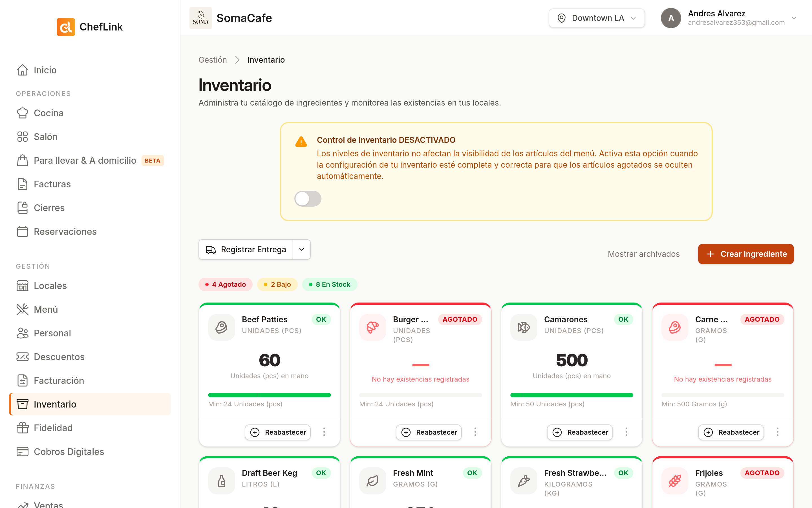This screenshot has height=508, width=812.
Task: Click Reabastecer on Burger card
Action: point(429,432)
